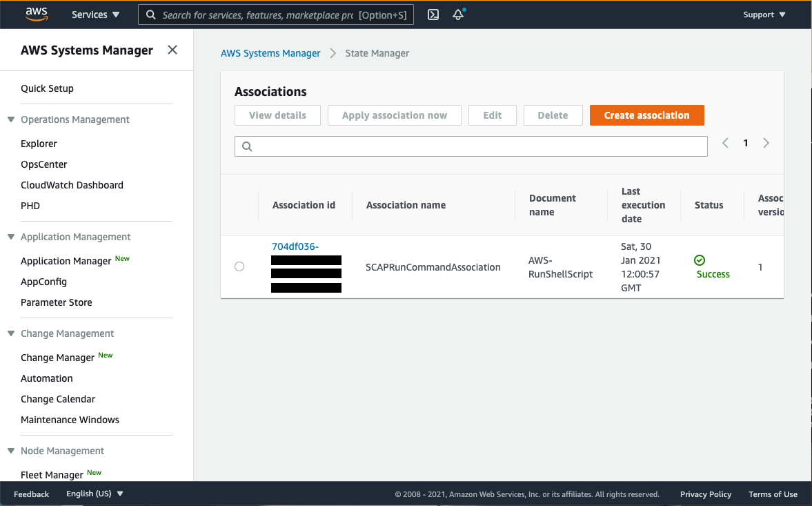Open the Privacy Policy link

point(705,494)
